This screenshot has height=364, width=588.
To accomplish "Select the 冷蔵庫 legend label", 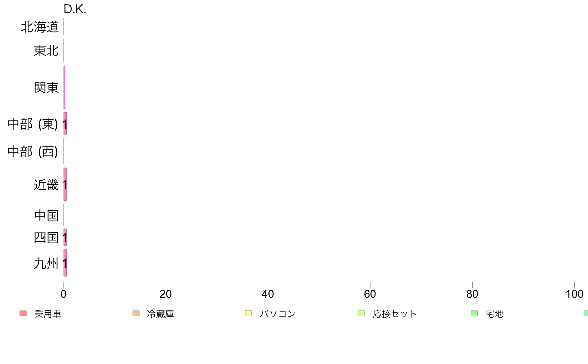I will point(160,314).
